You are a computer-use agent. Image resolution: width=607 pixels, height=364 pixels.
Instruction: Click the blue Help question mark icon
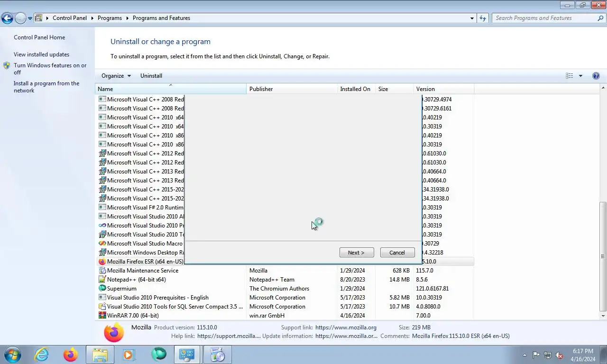point(596,76)
